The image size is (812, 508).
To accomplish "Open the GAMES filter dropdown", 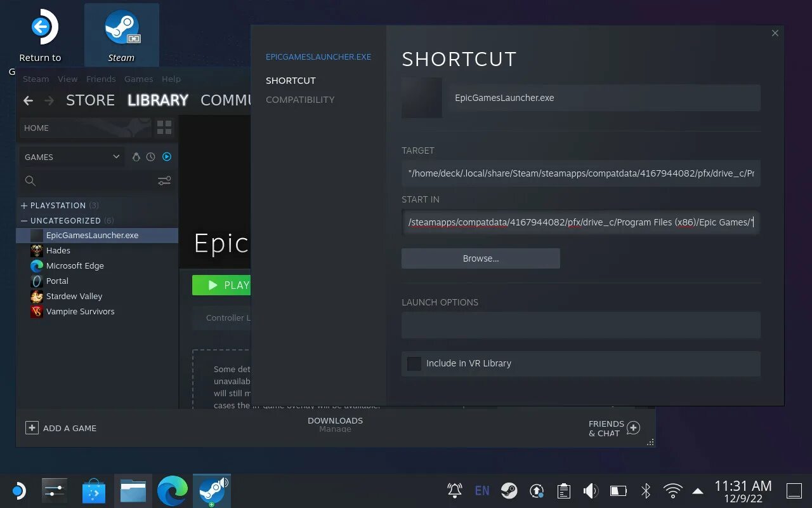I will [x=72, y=157].
